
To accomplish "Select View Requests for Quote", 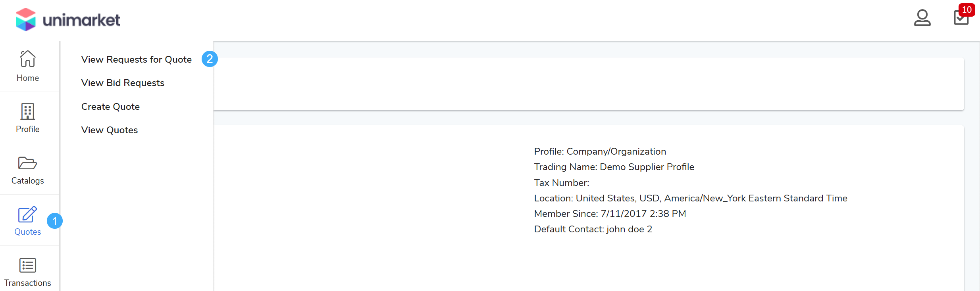I will click(136, 59).
